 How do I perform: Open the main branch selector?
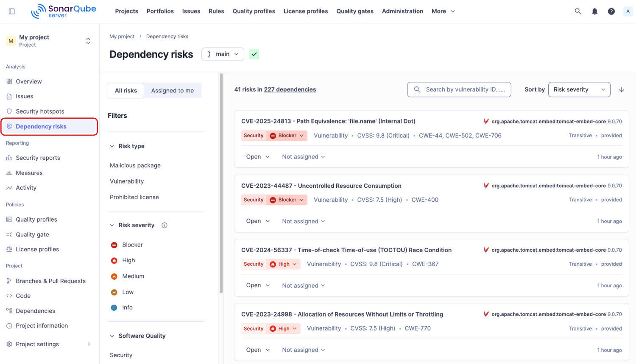click(x=223, y=54)
